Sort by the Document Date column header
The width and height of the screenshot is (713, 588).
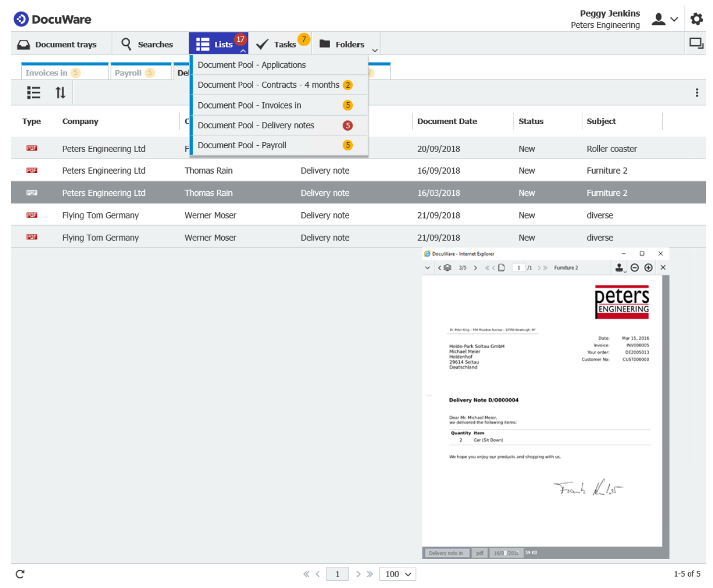click(447, 121)
